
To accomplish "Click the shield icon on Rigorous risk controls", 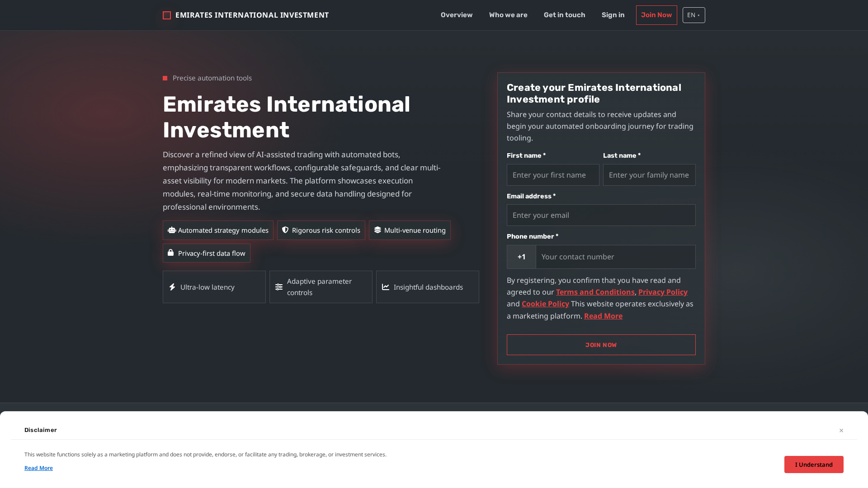I will click(x=285, y=230).
